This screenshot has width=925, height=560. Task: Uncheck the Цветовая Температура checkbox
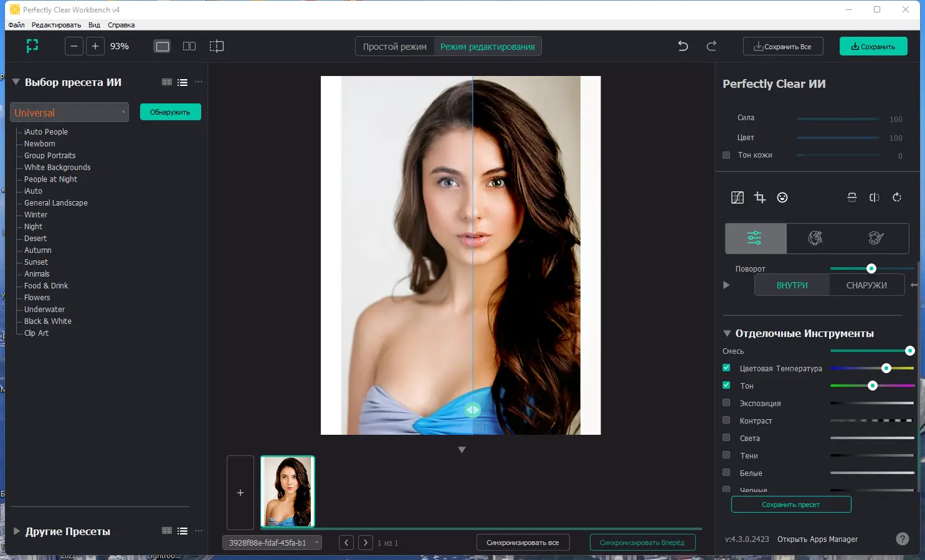click(x=726, y=368)
